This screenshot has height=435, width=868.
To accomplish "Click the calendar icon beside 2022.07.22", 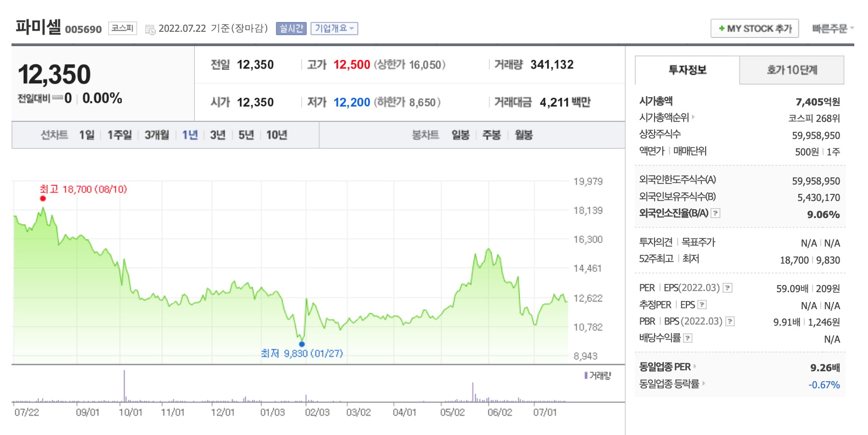I will (x=150, y=29).
